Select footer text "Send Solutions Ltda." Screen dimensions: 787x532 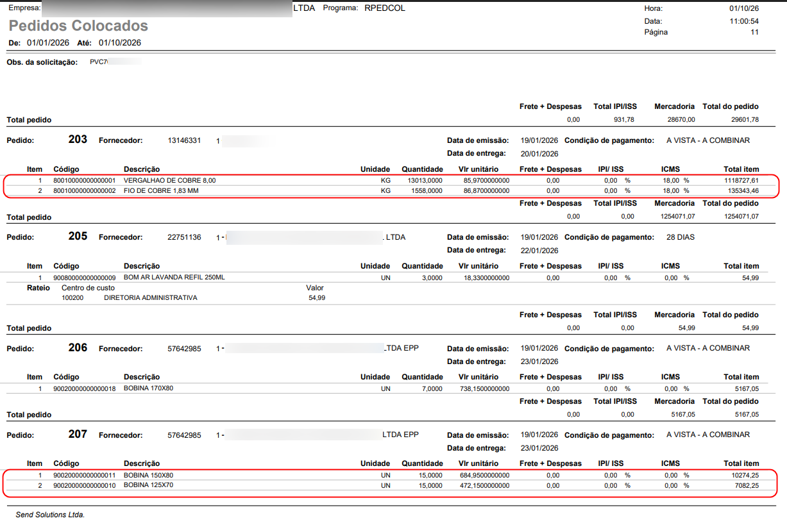pyautogui.click(x=50, y=515)
